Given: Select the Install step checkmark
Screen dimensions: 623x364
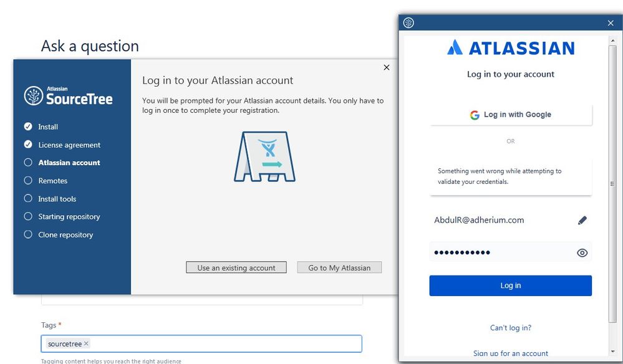Looking at the screenshot, I should tap(28, 127).
